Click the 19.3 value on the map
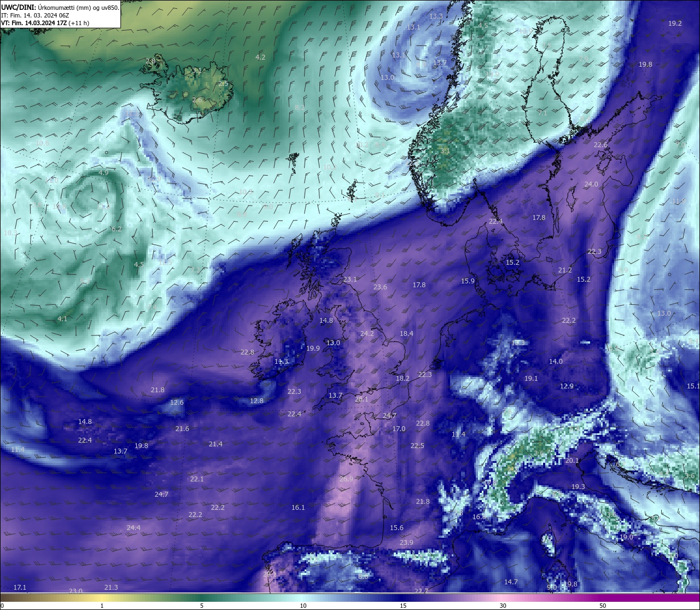Viewport: 700px width, 610px height. [x=578, y=487]
